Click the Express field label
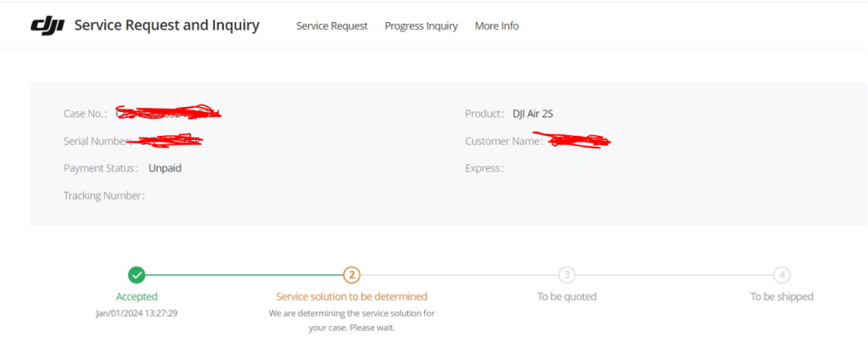Screen dimensions: 868x359 pyautogui.click(x=484, y=168)
